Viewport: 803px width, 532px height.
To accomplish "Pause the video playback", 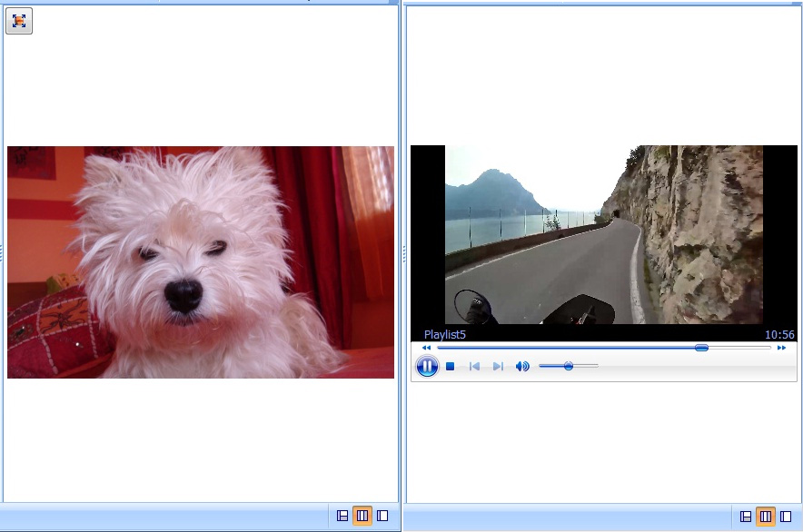I will pyautogui.click(x=427, y=366).
